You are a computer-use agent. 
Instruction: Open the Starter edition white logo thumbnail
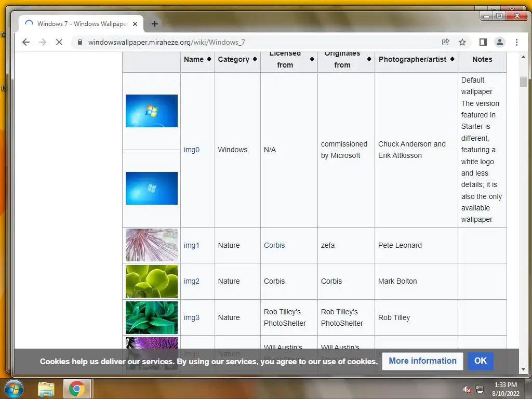tap(152, 188)
